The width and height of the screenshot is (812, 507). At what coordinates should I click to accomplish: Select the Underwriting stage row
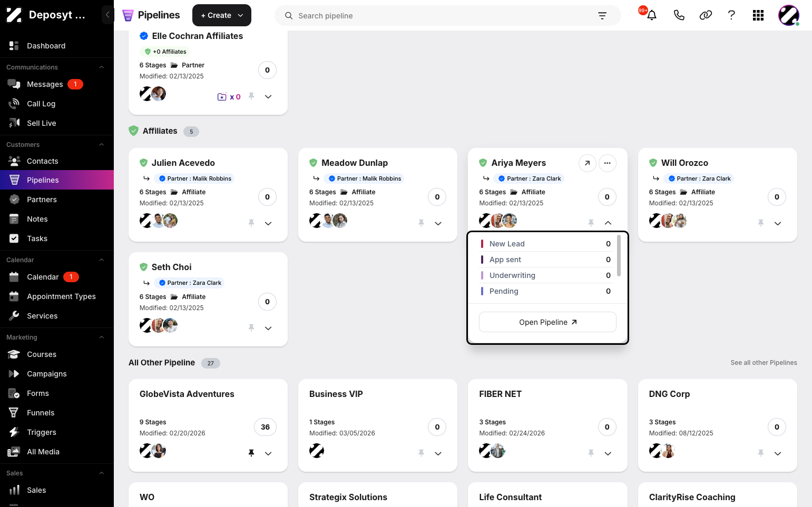tap(545, 275)
